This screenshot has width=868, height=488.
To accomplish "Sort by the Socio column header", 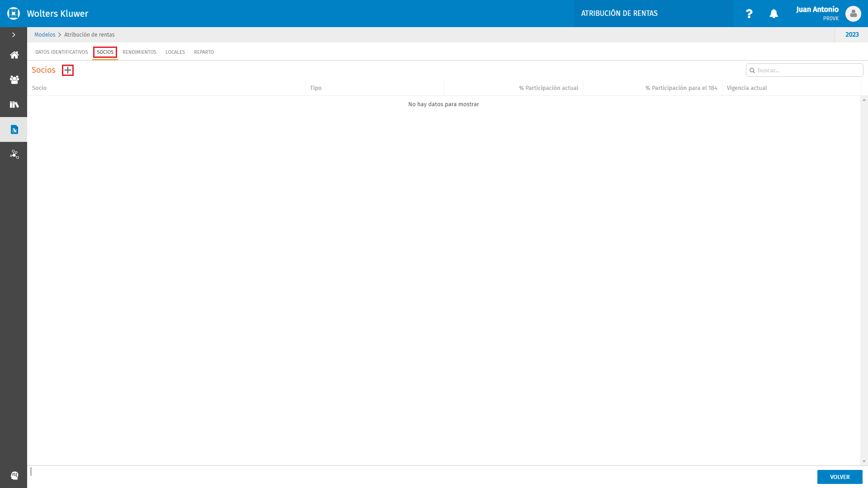I will coord(166,88).
